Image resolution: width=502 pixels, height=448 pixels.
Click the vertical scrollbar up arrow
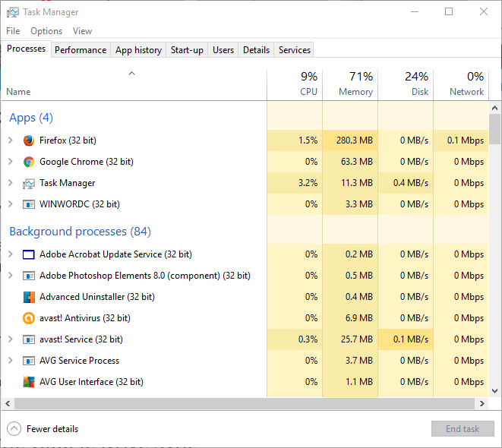click(x=494, y=108)
